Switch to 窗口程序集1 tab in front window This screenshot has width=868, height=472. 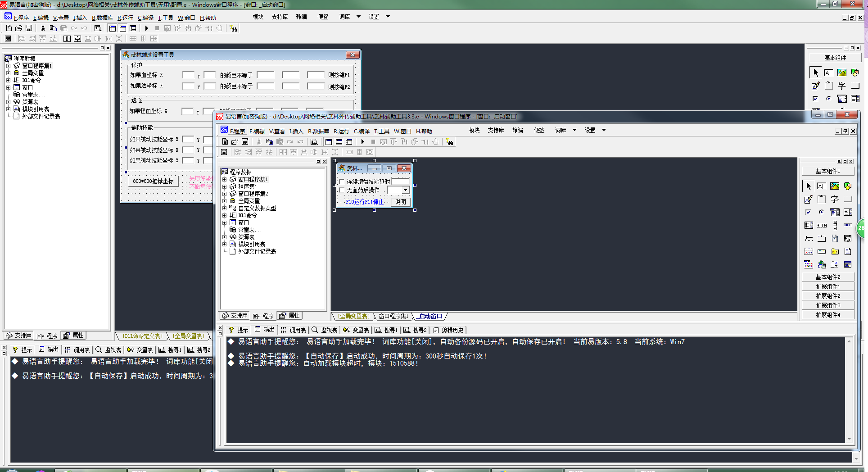[x=393, y=316]
